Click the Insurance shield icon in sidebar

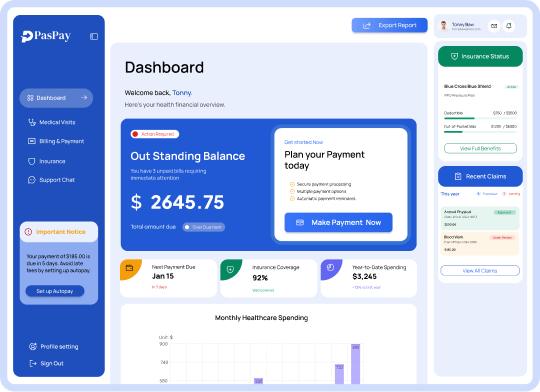click(x=32, y=161)
